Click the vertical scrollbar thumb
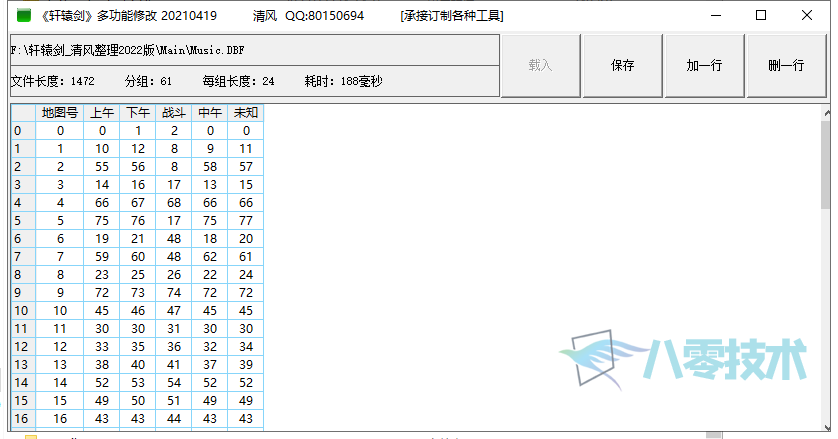The height and width of the screenshot is (439, 838). click(826, 165)
